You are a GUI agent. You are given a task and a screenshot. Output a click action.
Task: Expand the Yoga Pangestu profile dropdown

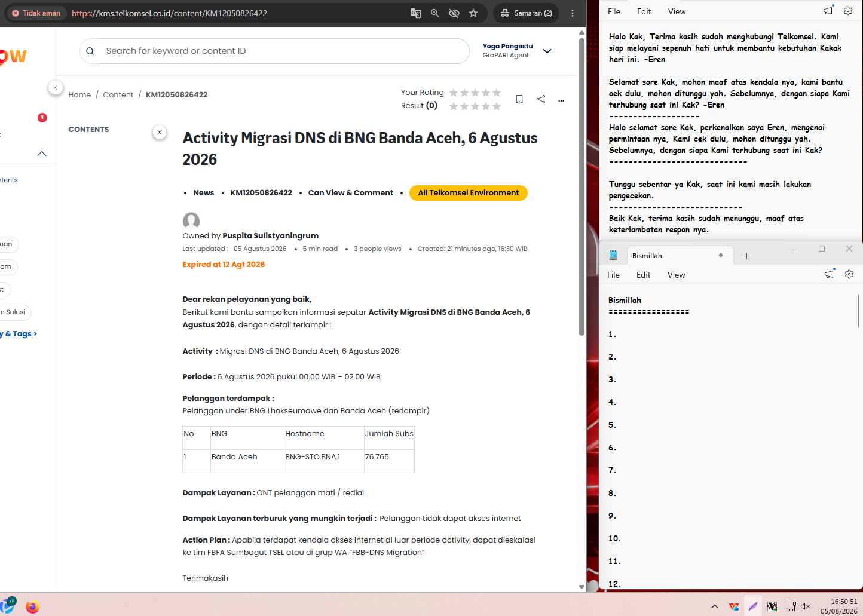click(x=547, y=51)
